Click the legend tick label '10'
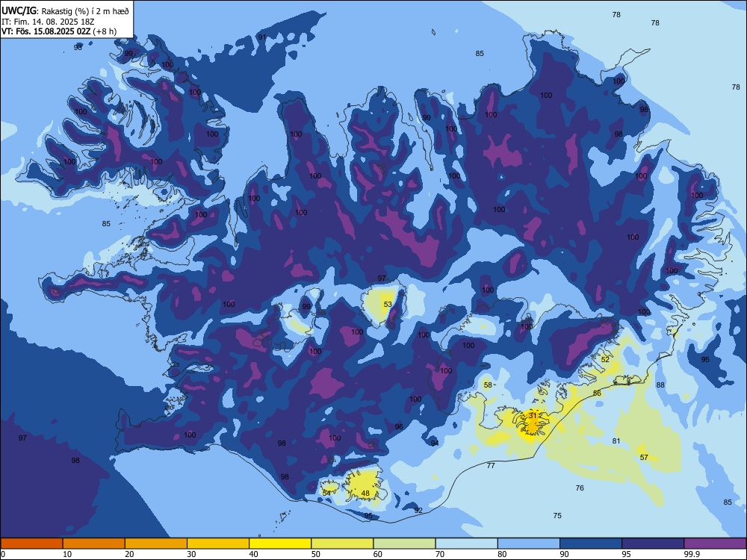 click(67, 554)
